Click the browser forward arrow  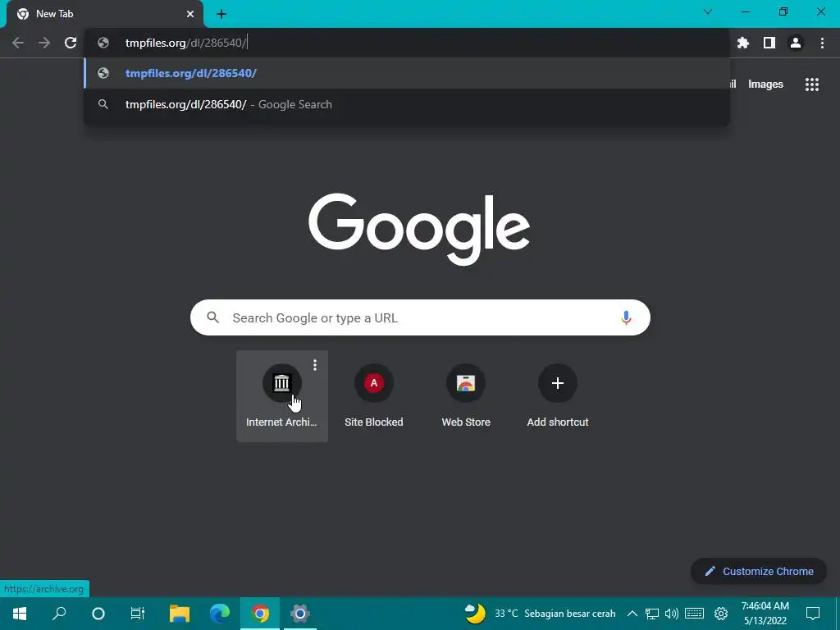click(44, 43)
